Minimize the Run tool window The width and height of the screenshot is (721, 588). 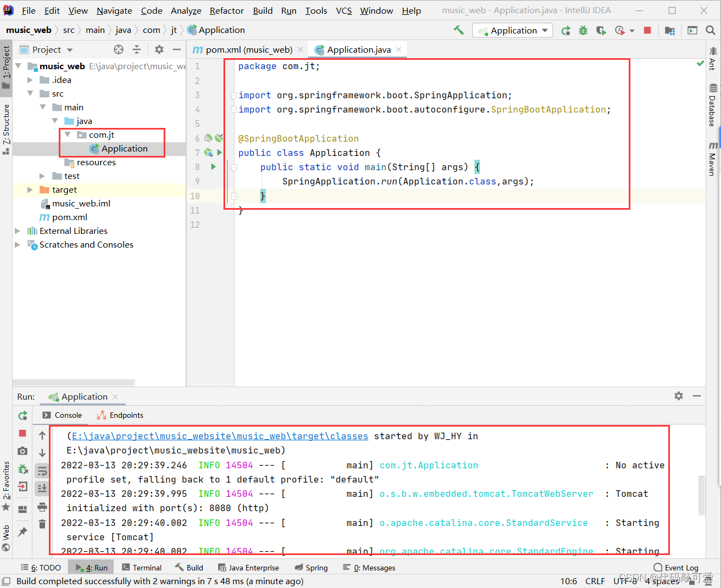point(697,396)
